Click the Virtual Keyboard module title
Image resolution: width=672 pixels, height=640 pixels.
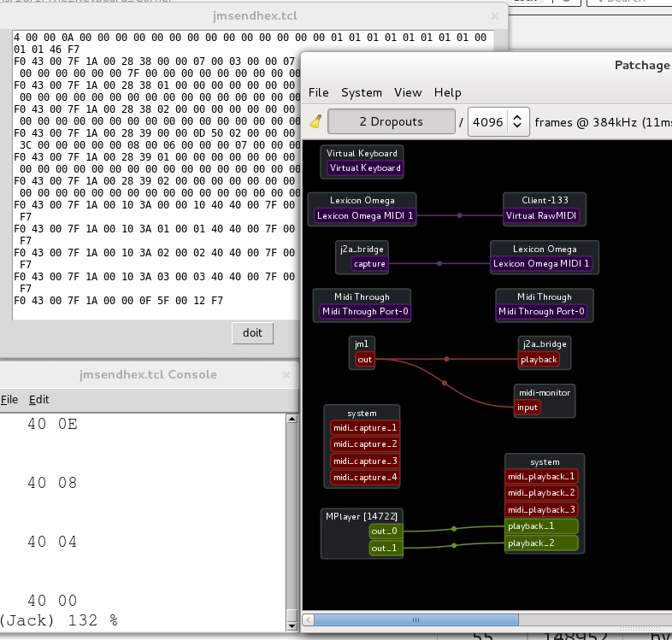[362, 153]
